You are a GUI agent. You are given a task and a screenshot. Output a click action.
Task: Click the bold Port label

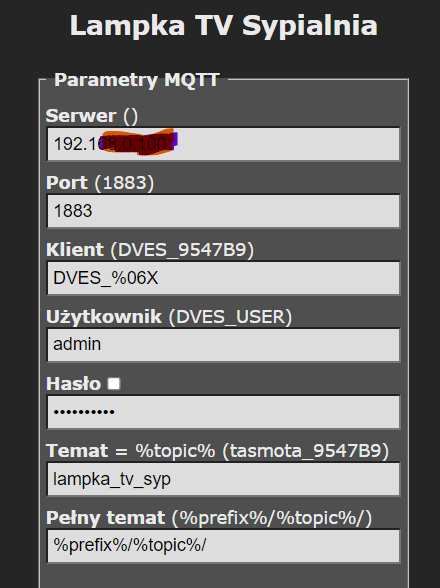click(x=67, y=183)
